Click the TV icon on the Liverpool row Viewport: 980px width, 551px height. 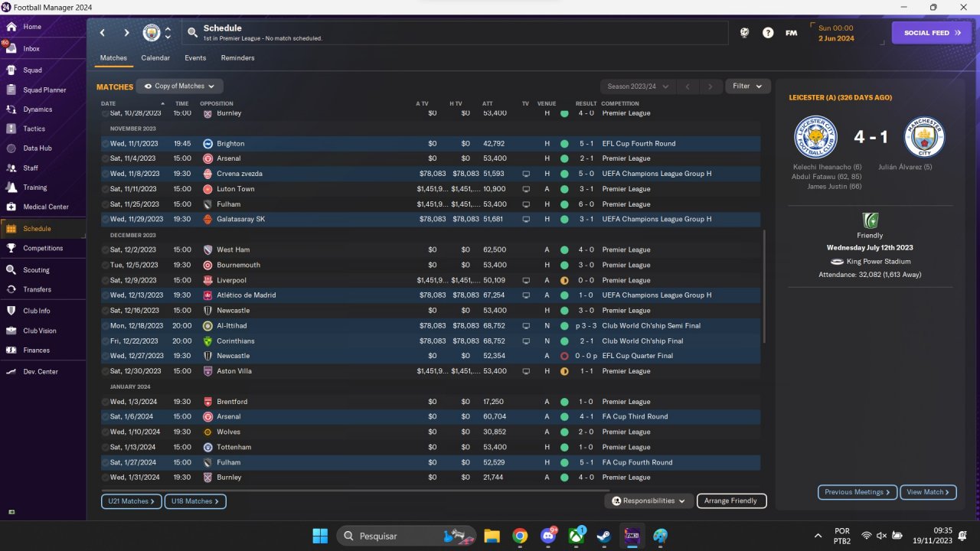click(x=526, y=280)
